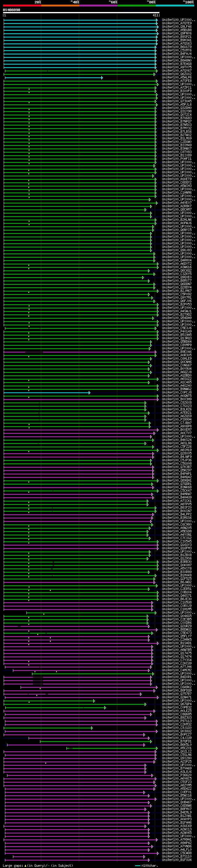This screenshot has width=197, height=868.
Task: Select the last hit UniRef100_B1FXU4
Action: tap(177, 860)
